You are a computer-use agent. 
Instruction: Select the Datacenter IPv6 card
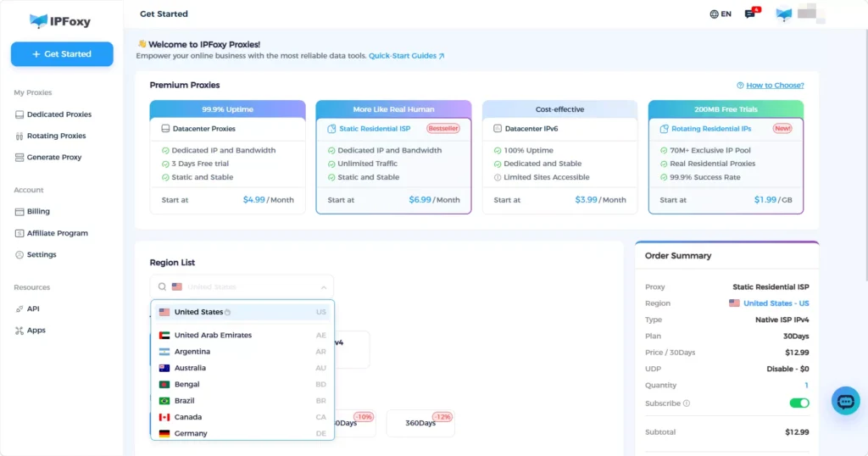click(559, 157)
